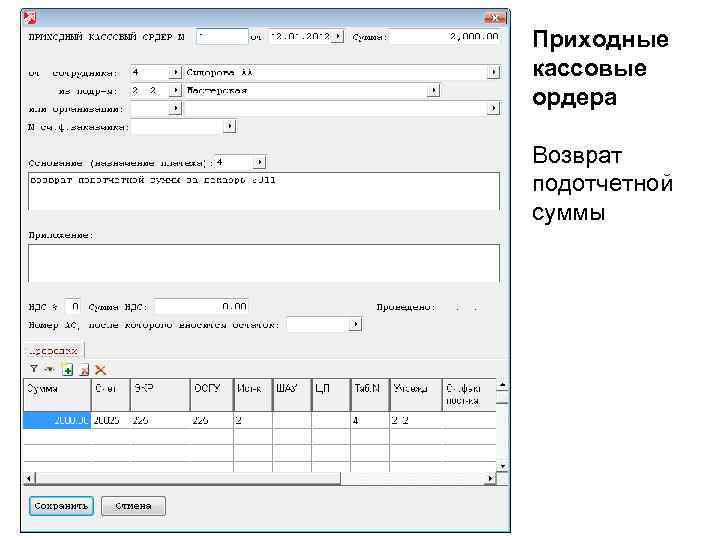The height and width of the screenshot is (540, 720).
Task: Add a new row with the green plus icon
Action: coord(68,369)
